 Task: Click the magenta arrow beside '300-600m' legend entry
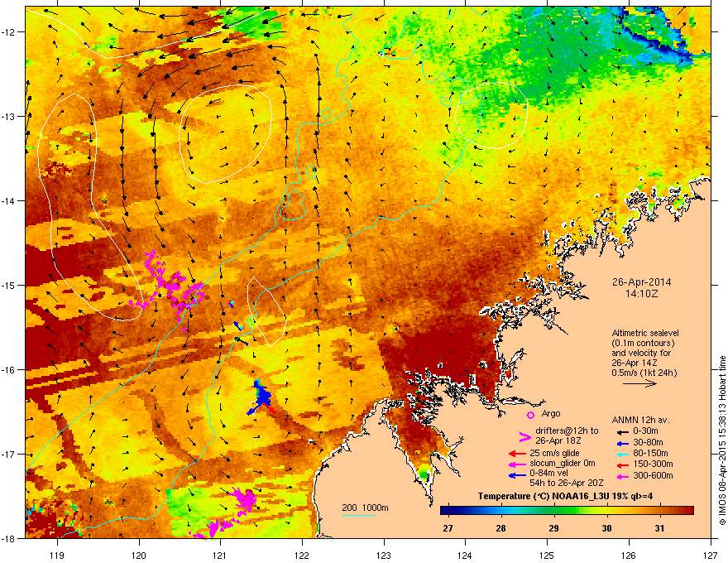coord(621,476)
